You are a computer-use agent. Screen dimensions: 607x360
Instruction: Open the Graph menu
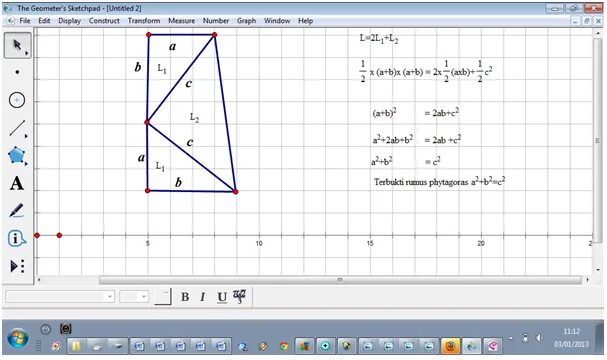(x=247, y=21)
